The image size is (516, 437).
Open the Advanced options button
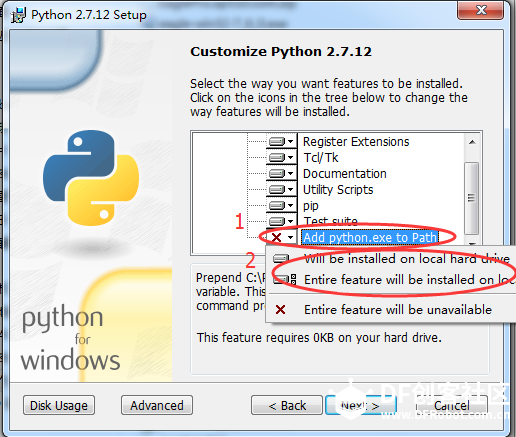pos(157,405)
